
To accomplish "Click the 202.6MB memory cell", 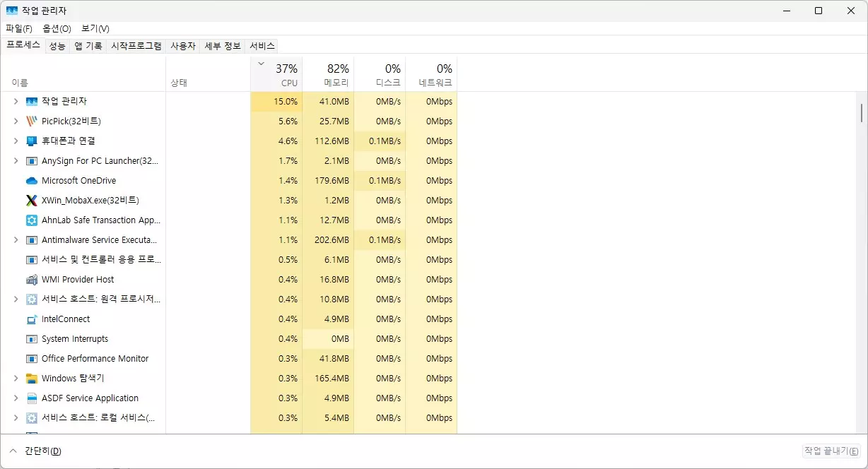I will pos(328,240).
